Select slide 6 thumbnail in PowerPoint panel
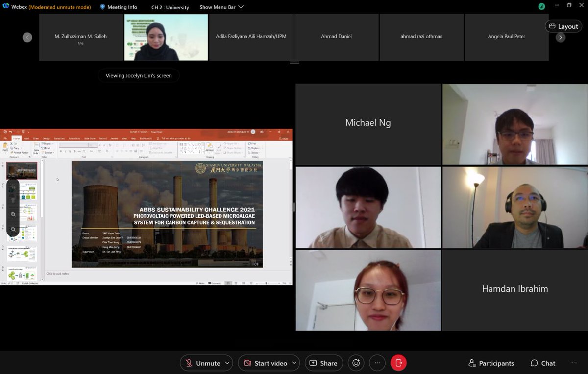This screenshot has height=374, width=588. [x=22, y=274]
